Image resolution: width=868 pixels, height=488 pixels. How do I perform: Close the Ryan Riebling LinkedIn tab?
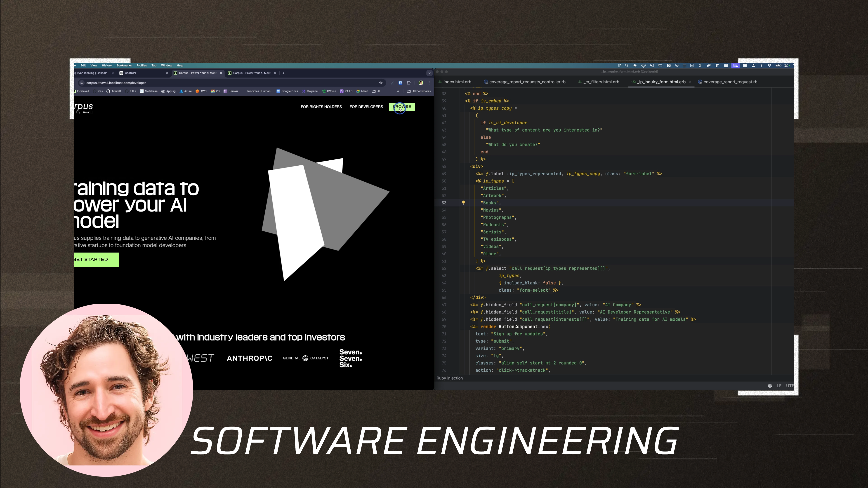[113, 73]
